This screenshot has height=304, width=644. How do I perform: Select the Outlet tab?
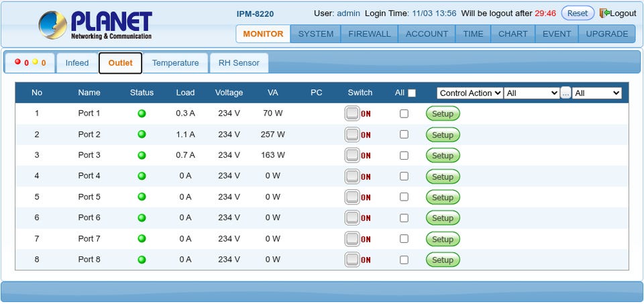pyautogui.click(x=120, y=63)
